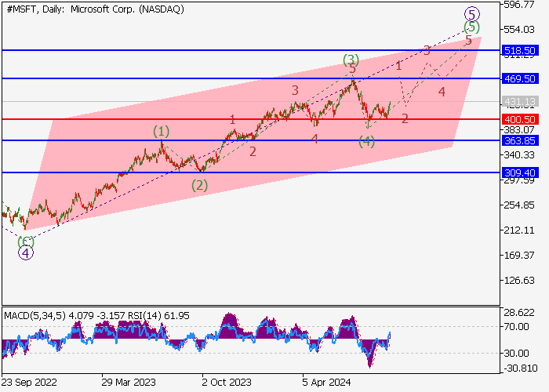Click the 596.77 value on price axis

tap(519, 5)
